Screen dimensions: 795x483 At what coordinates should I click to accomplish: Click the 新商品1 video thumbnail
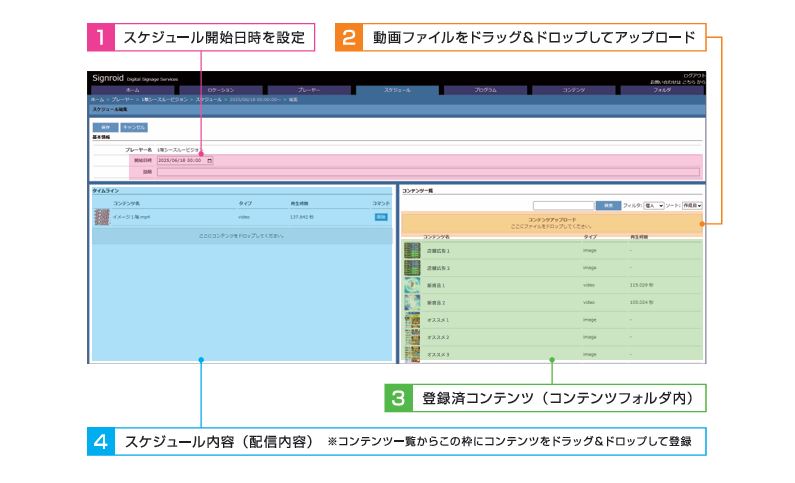pos(411,285)
